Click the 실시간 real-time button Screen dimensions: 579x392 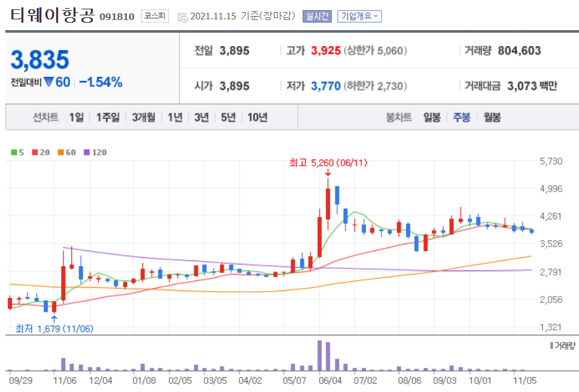tap(317, 16)
